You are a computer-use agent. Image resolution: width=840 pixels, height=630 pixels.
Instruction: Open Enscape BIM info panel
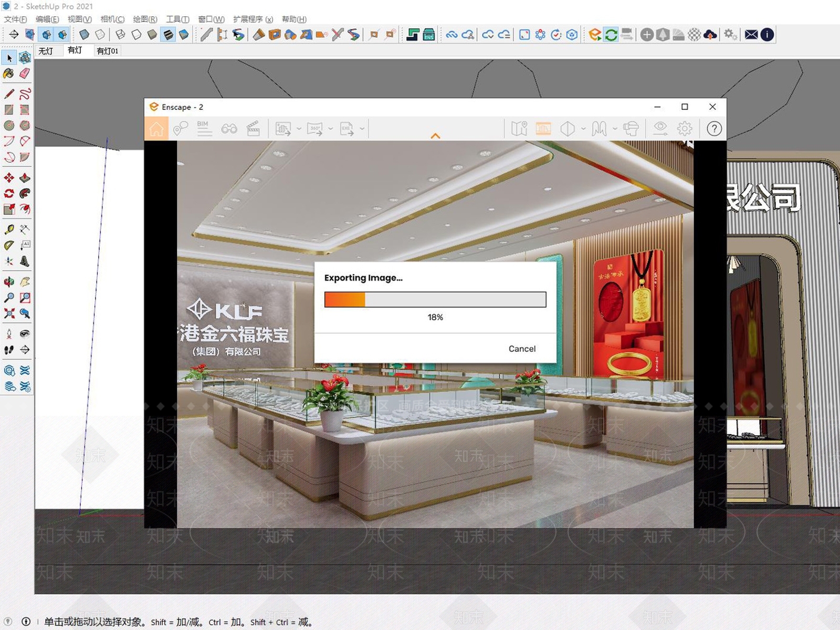point(204,129)
